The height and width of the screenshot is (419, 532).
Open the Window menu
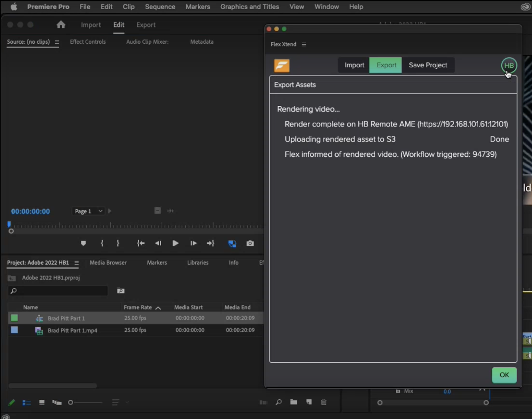(x=326, y=7)
